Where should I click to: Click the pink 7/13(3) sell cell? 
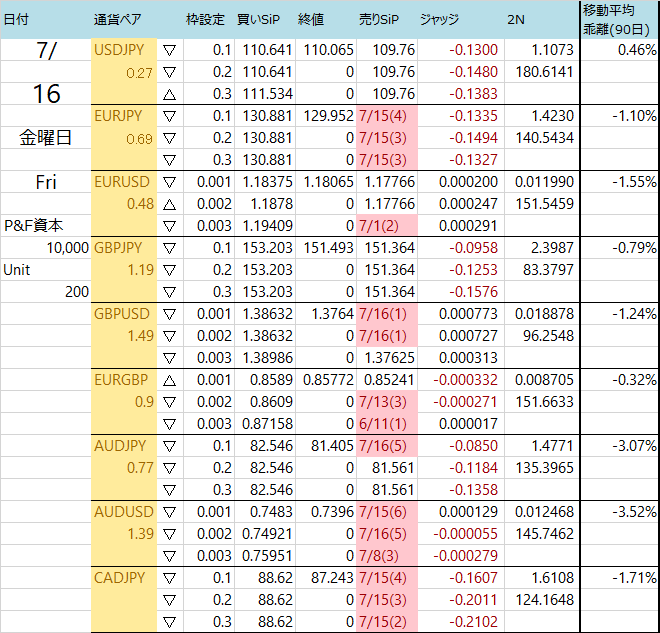coord(387,402)
